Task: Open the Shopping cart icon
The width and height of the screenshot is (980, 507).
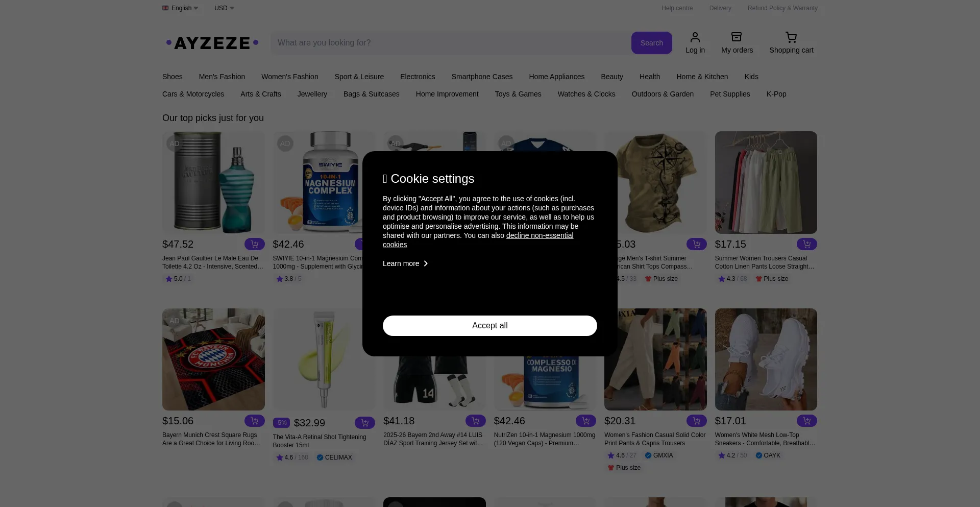Action: pos(791,37)
